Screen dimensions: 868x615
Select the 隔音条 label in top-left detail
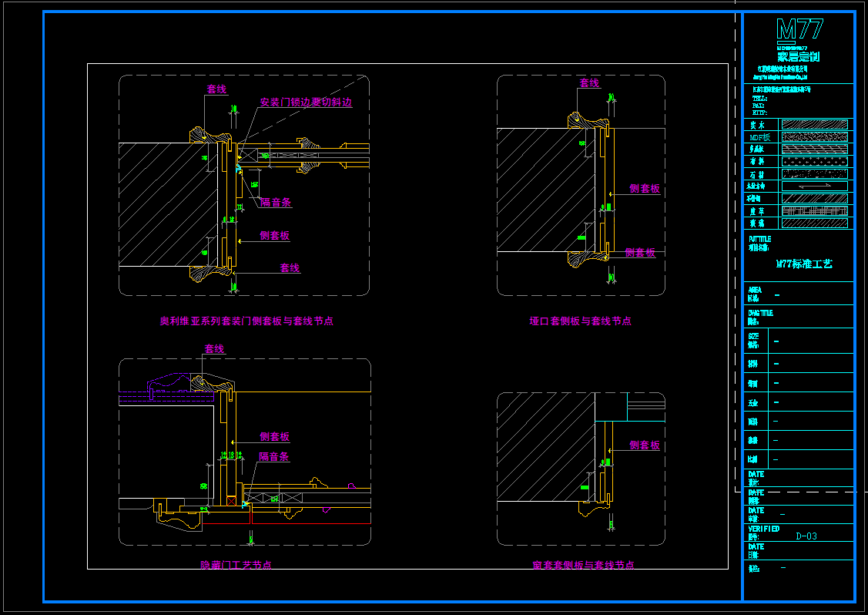click(275, 202)
